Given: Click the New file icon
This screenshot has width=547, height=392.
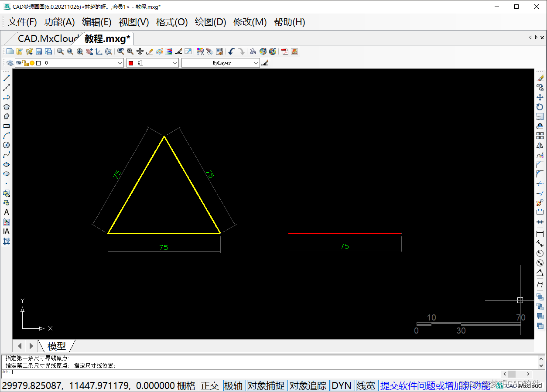Looking at the screenshot, I should coord(10,51).
